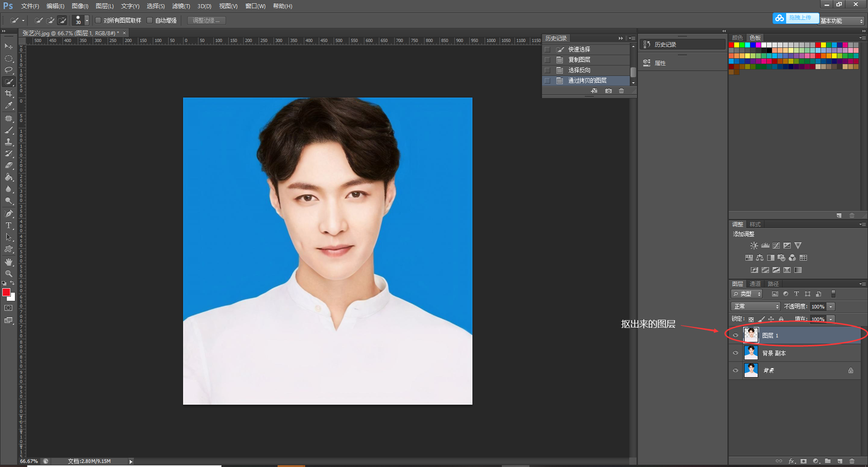
Task: Hide the 图层 1 layer
Action: [x=736, y=335]
